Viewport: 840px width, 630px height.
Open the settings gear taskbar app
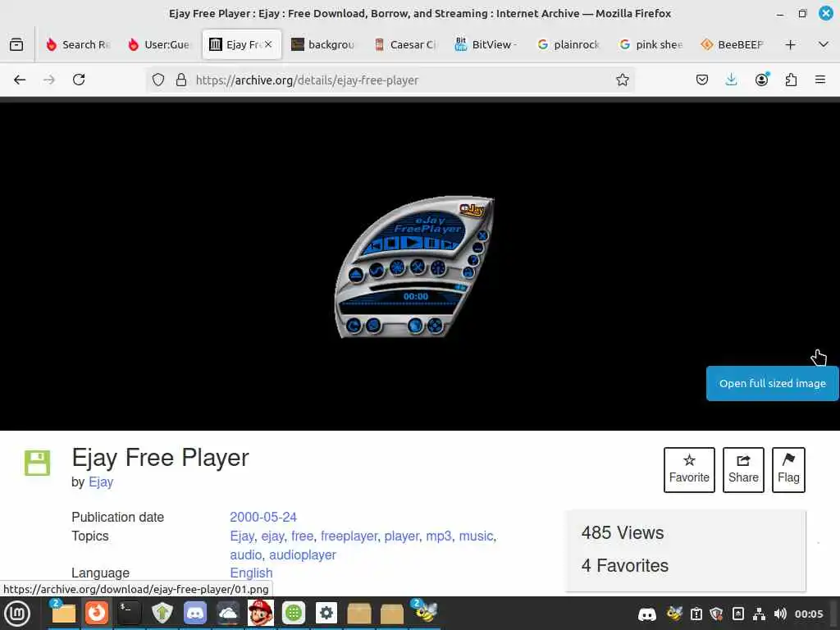click(326, 613)
